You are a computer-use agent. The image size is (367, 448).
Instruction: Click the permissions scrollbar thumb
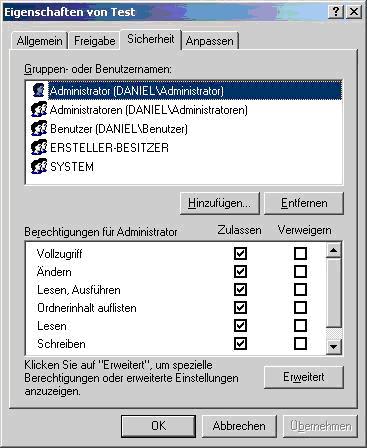pyautogui.click(x=334, y=292)
